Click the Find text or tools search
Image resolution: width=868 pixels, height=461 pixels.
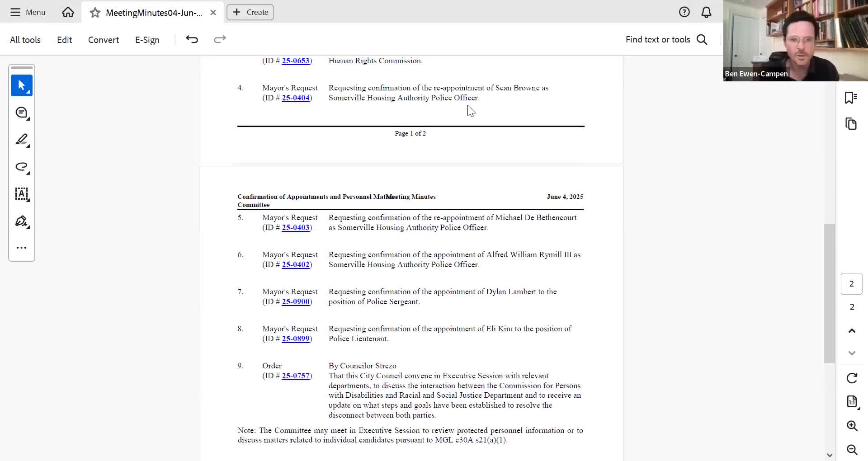[667, 39]
